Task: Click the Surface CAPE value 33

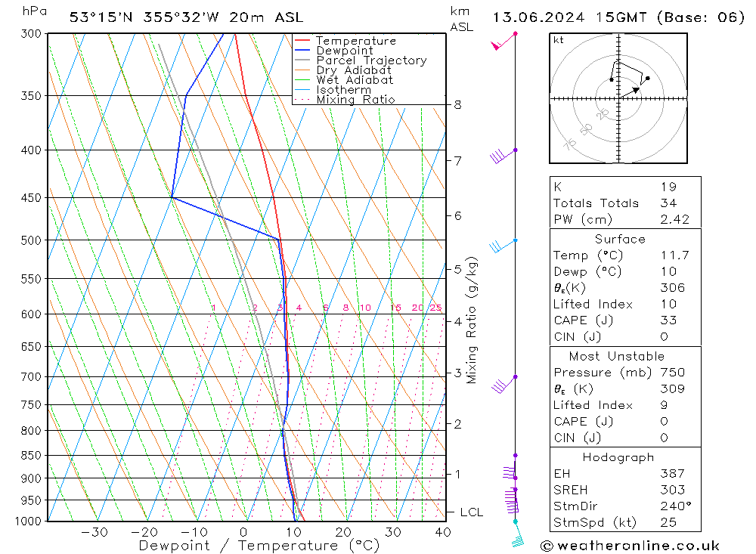Action: [x=668, y=320]
